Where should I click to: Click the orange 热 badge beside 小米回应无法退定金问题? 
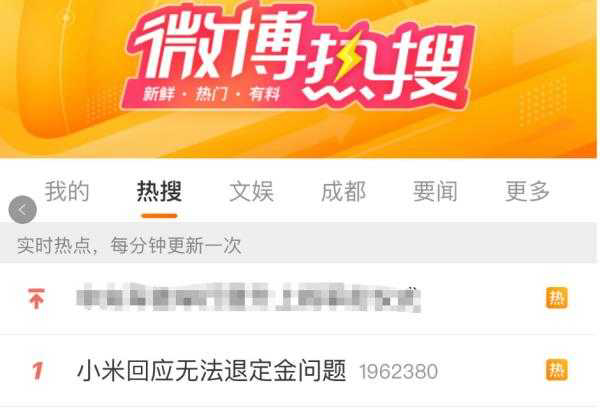[x=557, y=370]
